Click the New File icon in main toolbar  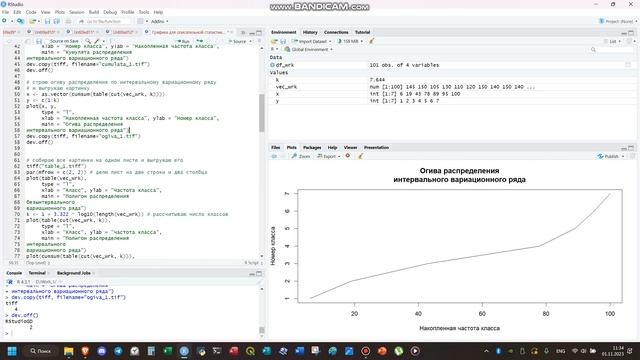4,21
